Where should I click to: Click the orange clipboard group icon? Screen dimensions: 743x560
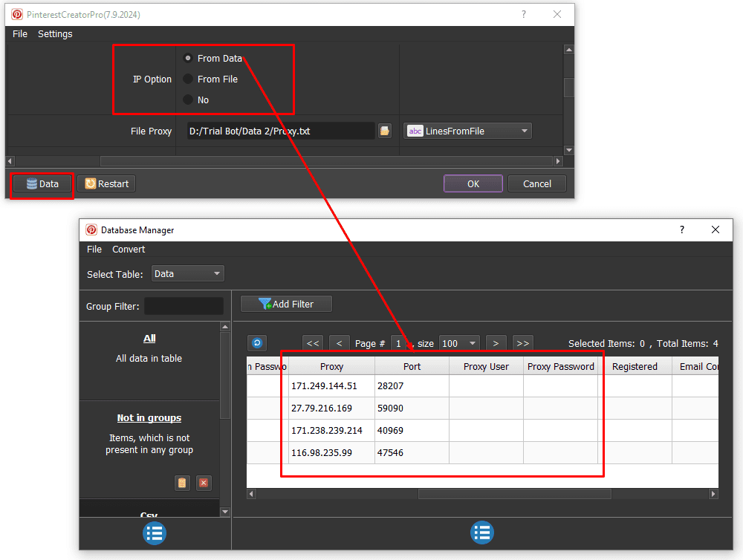tap(182, 483)
